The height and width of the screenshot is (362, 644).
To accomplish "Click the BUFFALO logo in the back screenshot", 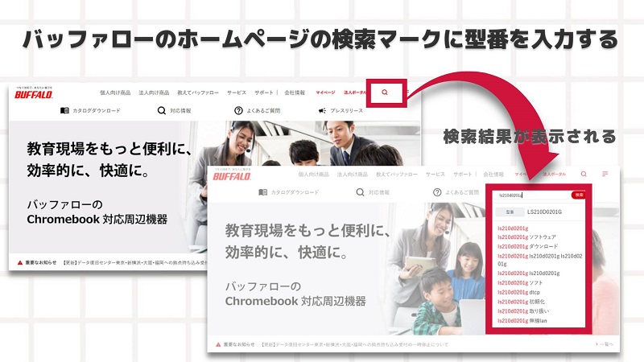I will pos(34,94).
